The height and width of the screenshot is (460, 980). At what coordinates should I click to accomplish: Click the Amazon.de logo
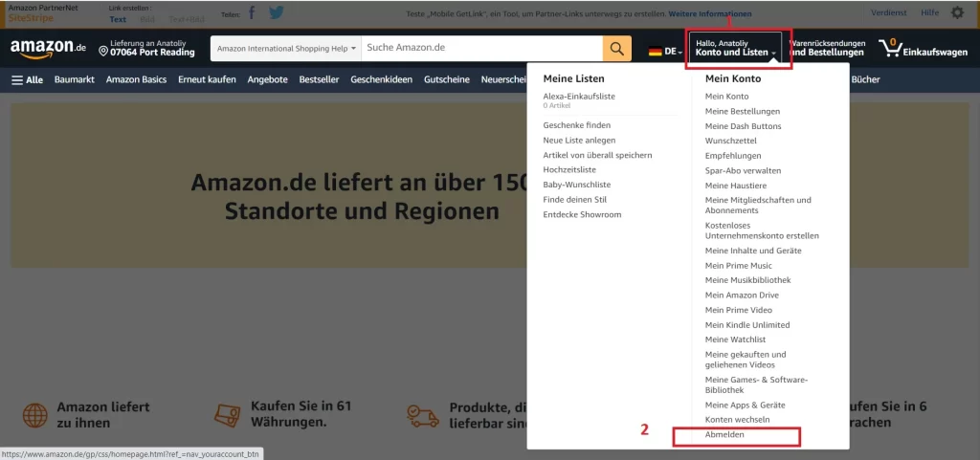48,48
